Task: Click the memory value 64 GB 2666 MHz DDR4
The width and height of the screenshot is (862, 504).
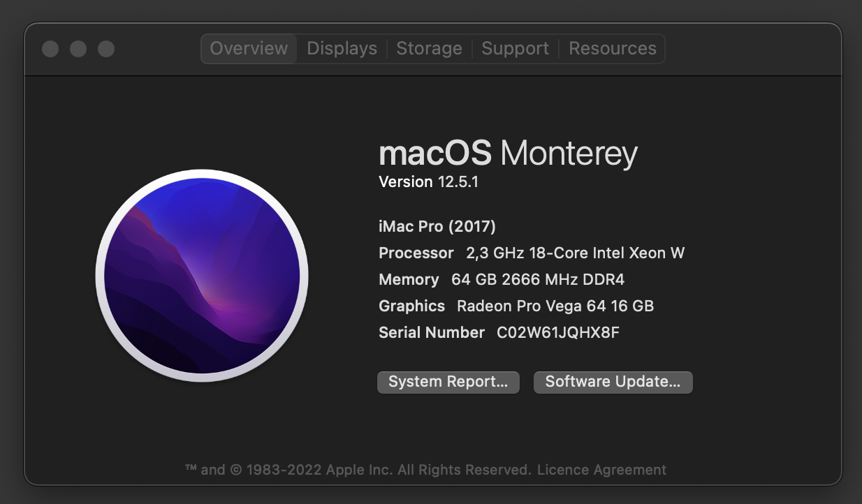Action: tap(538, 279)
